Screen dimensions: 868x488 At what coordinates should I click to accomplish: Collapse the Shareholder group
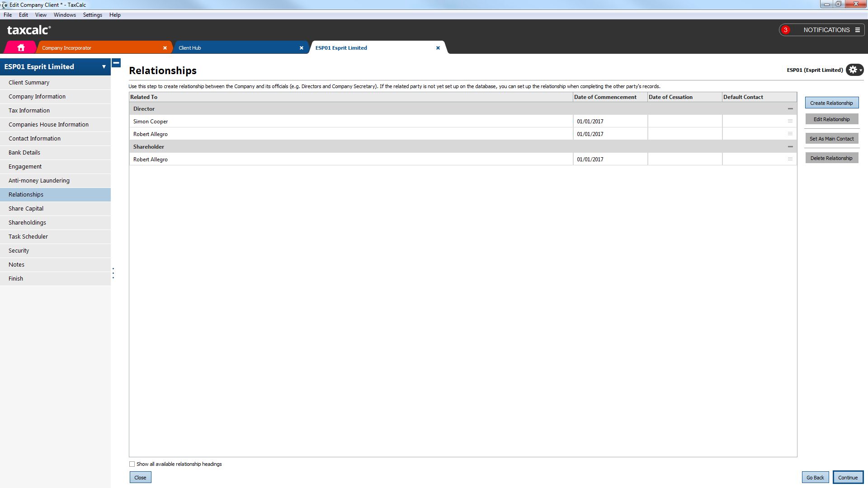point(790,147)
